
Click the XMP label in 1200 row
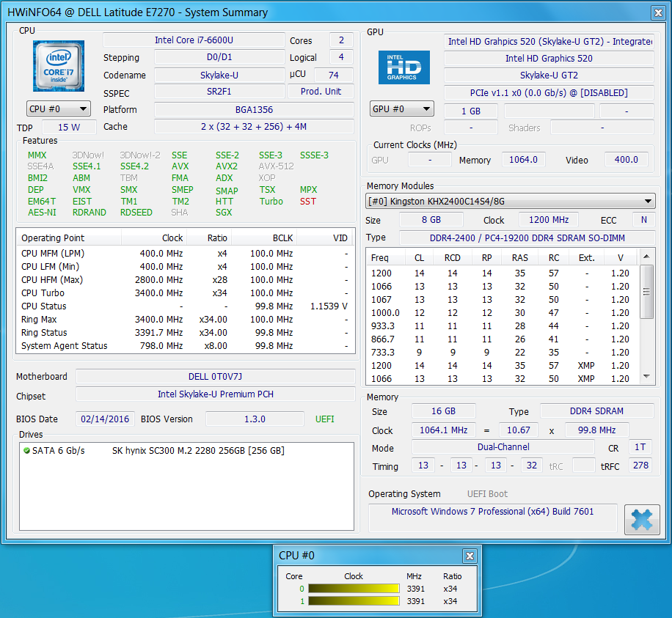[586, 366]
